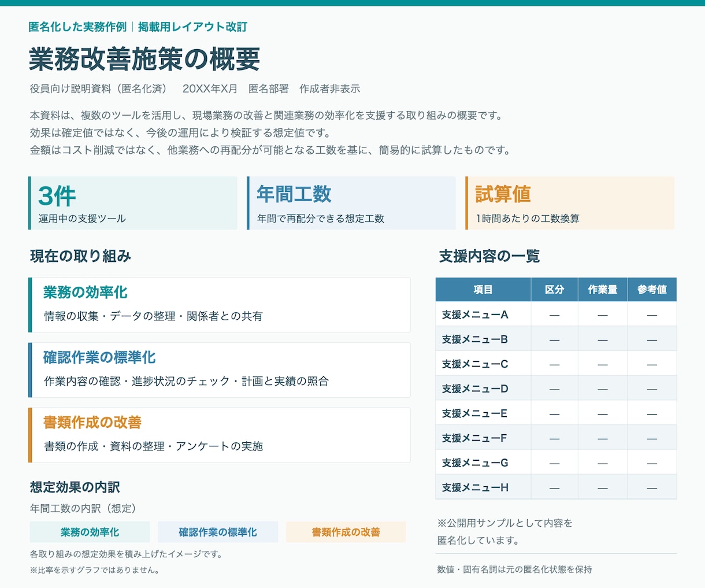
Task: Click text 作業内容の確認・進捗状況のチェック・計画と実績の照合
Action: [186, 381]
